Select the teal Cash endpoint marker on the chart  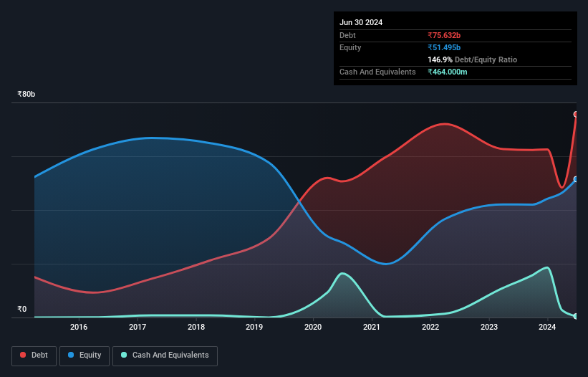(576, 316)
